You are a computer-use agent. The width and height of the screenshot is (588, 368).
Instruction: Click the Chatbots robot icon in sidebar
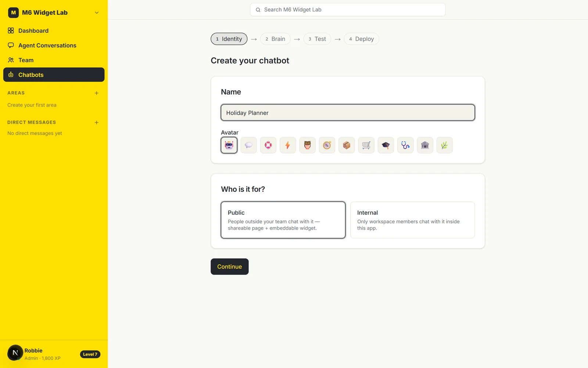11,75
